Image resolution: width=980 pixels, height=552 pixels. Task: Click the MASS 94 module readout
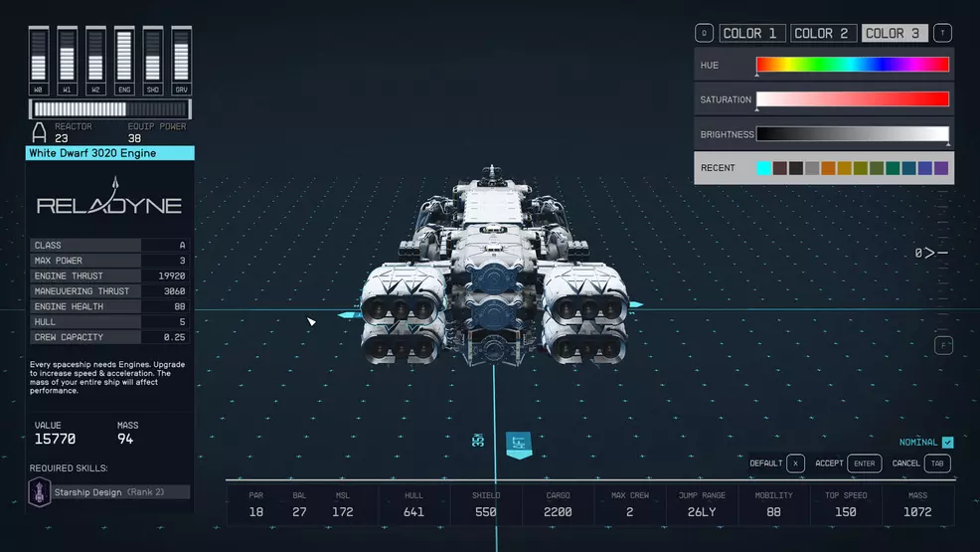point(127,434)
